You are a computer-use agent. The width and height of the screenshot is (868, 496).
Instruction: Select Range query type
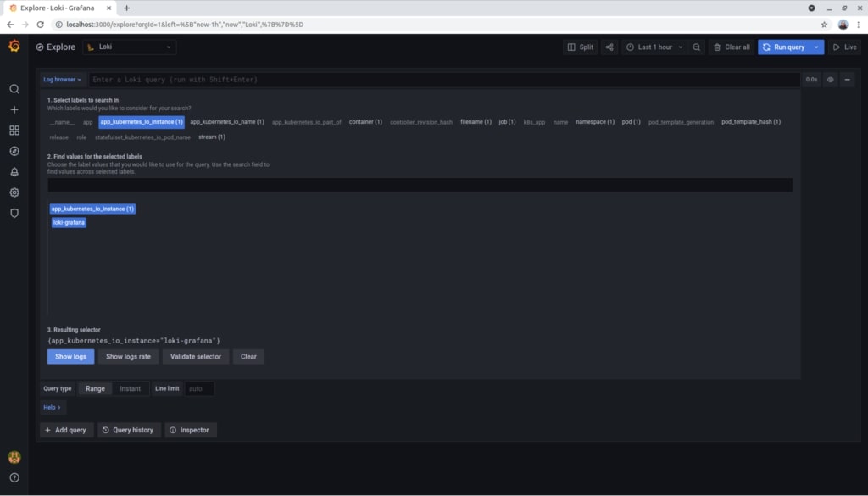pos(95,389)
